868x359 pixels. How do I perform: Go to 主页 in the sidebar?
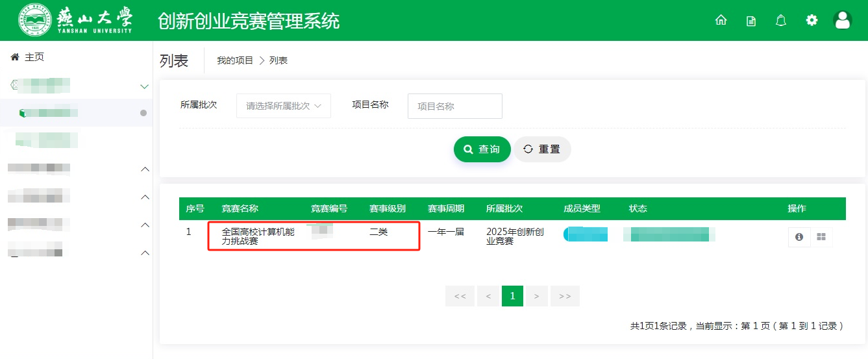pyautogui.click(x=27, y=57)
